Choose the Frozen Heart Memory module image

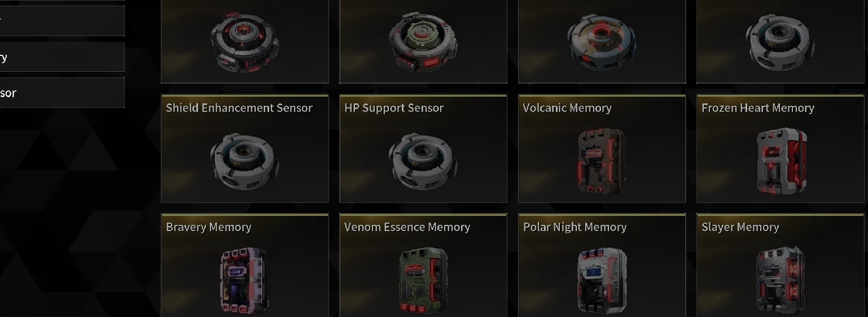[x=781, y=162]
